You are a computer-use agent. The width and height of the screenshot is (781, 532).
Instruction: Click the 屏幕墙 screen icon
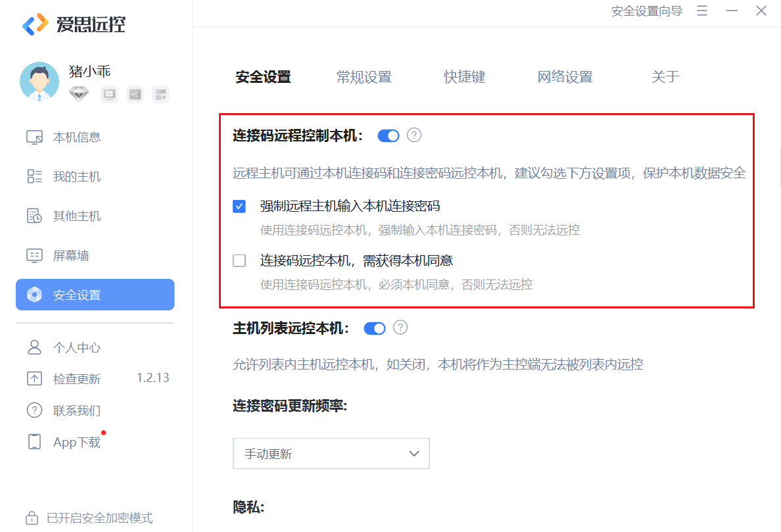pyautogui.click(x=34, y=256)
